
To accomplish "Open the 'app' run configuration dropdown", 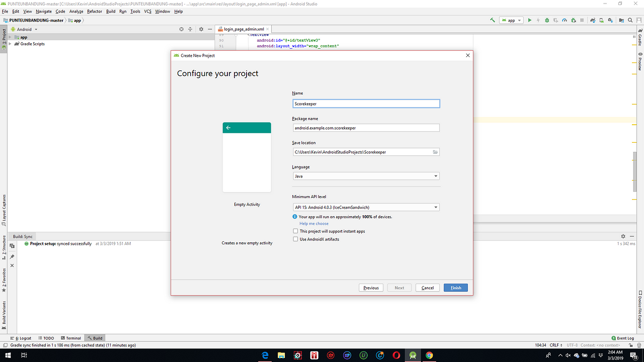I will (x=511, y=20).
